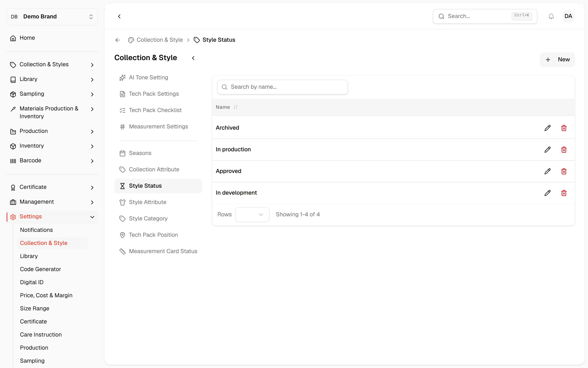This screenshot has height=368, width=588.
Task: Open Tech Pack Checklist
Action: (158, 110)
